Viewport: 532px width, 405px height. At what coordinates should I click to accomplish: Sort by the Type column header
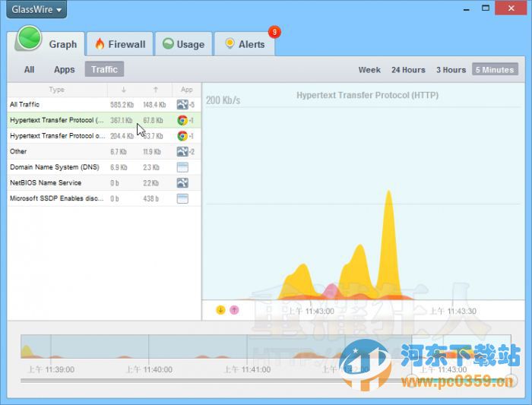pyautogui.click(x=57, y=90)
